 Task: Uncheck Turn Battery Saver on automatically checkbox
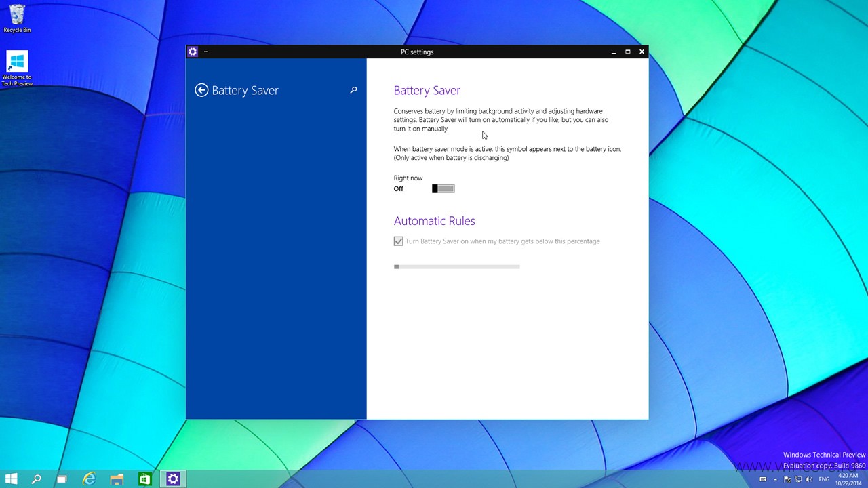click(x=399, y=241)
